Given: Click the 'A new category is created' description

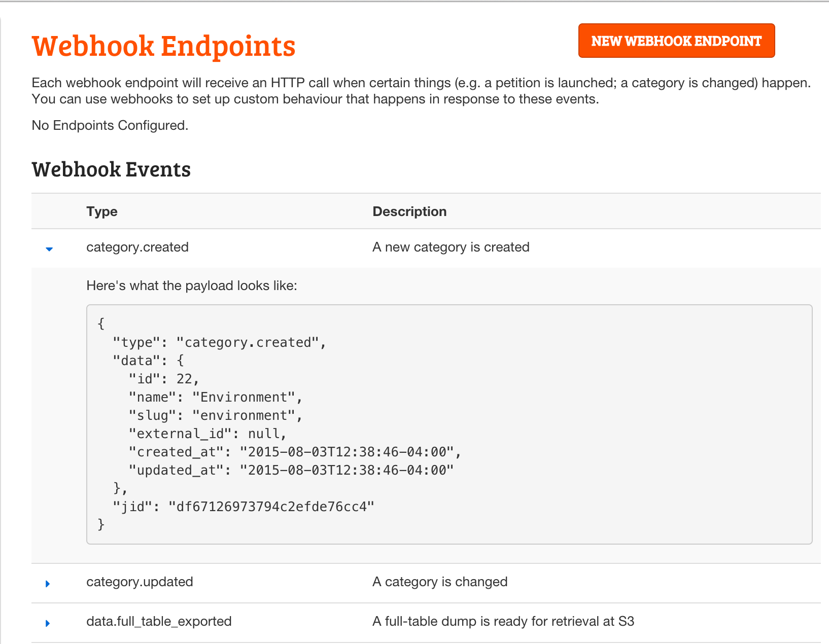Looking at the screenshot, I should [451, 247].
